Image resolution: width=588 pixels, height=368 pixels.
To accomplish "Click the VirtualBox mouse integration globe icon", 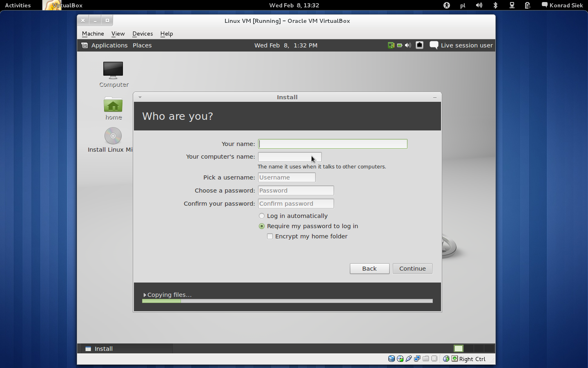I will point(446,359).
